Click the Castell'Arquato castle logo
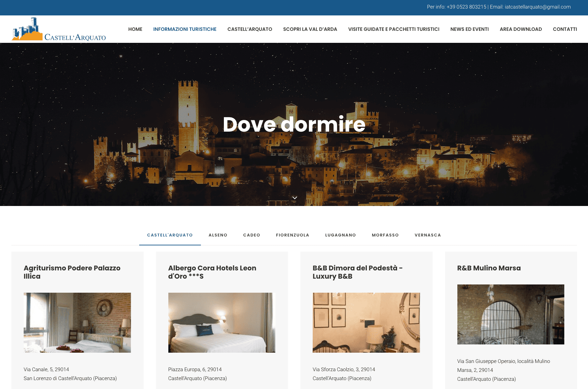This screenshot has width=588, height=389. pyautogui.click(x=59, y=29)
